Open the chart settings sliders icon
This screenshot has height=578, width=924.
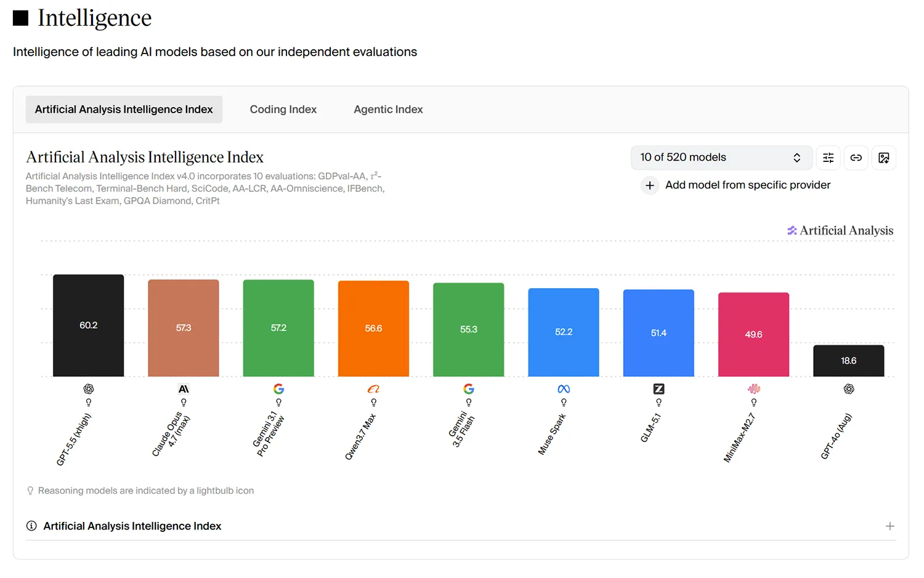tap(829, 158)
